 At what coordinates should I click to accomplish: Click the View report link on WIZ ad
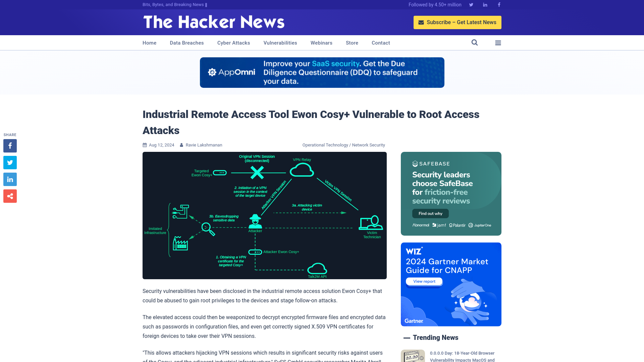[x=423, y=282]
